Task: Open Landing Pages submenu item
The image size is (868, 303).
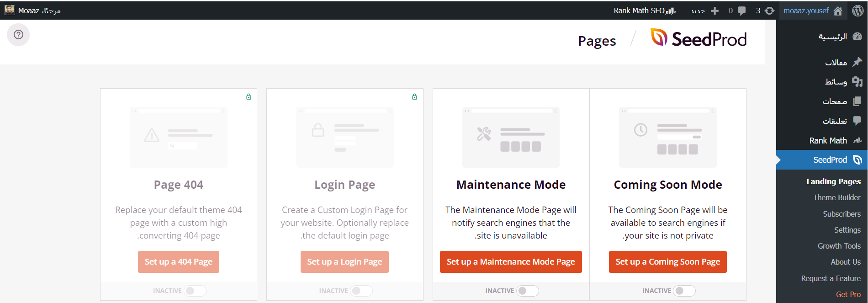Action: point(833,181)
